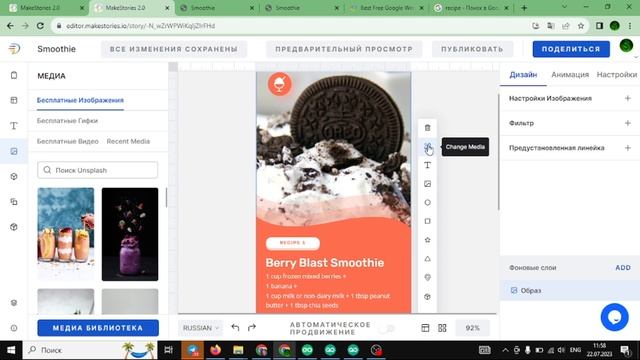Open the chat support bubble
The height and width of the screenshot is (360, 640).
pyautogui.click(x=615, y=317)
